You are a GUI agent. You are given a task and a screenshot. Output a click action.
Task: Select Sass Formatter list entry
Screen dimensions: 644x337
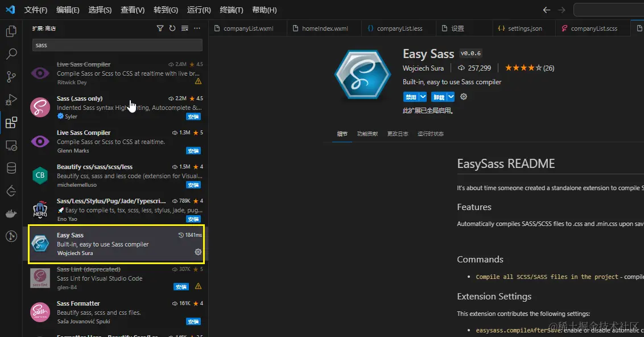(117, 313)
